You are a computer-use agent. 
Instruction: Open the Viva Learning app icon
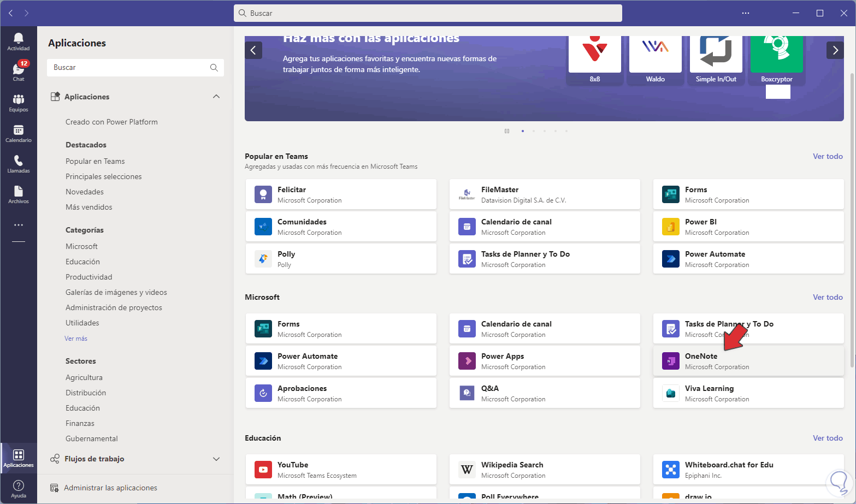671,393
